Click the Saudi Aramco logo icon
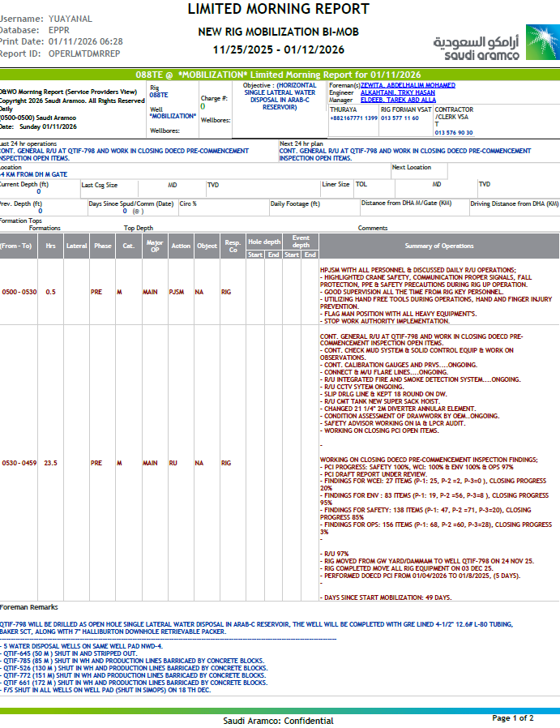This screenshot has height=728, width=560. click(541, 42)
